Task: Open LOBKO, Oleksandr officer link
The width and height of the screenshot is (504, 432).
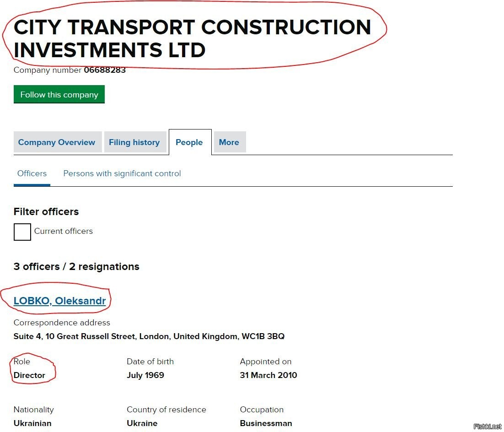Action: (x=60, y=301)
